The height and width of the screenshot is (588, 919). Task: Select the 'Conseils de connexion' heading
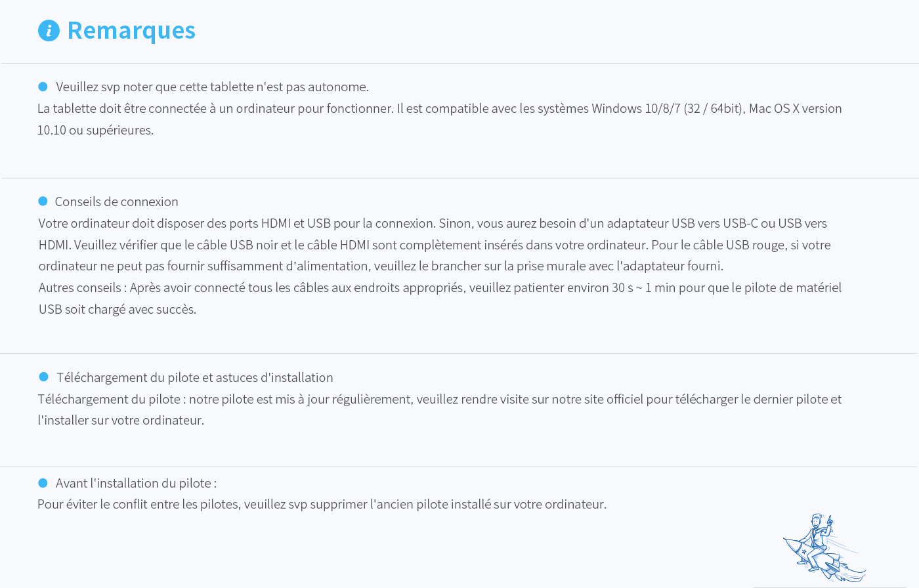pyautogui.click(x=116, y=201)
